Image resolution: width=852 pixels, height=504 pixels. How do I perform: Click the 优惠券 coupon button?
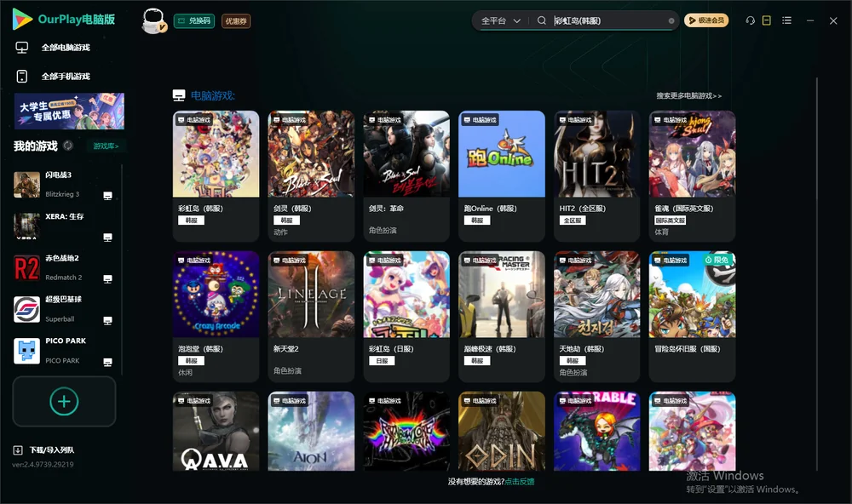pyautogui.click(x=236, y=21)
